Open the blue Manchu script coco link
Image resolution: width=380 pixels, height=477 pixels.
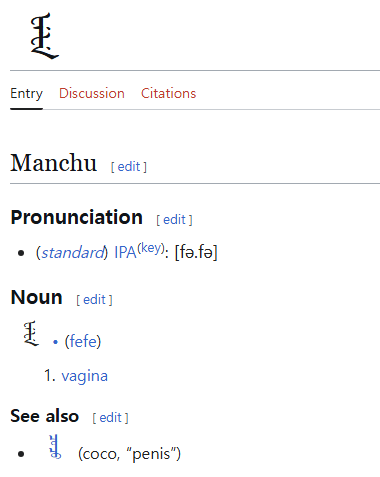[x=55, y=447]
